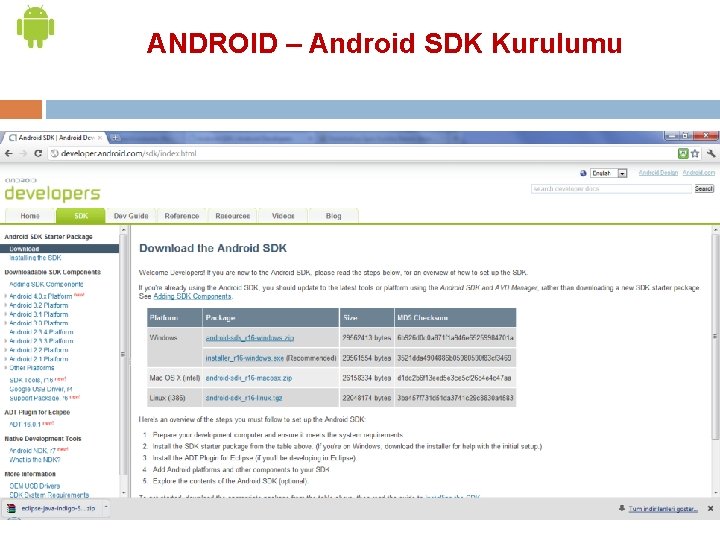Click the eclipse-java-indigo zip file icon
The width and height of the screenshot is (720, 540).
11,508
